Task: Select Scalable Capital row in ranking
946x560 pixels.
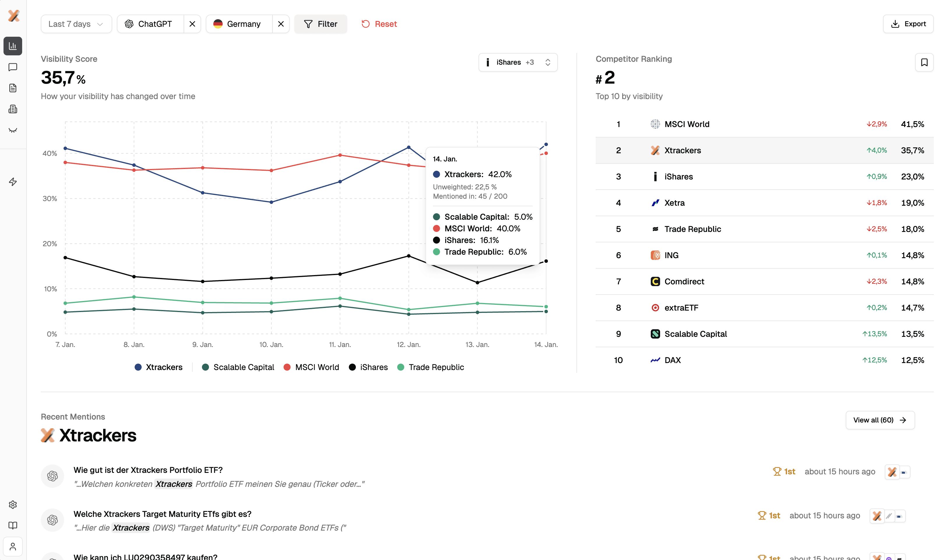Action: pyautogui.click(x=764, y=334)
